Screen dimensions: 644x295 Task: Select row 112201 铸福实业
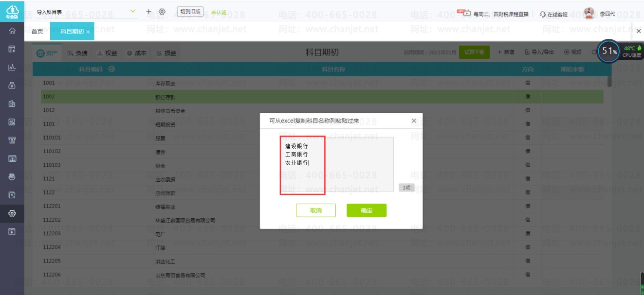click(x=322, y=206)
